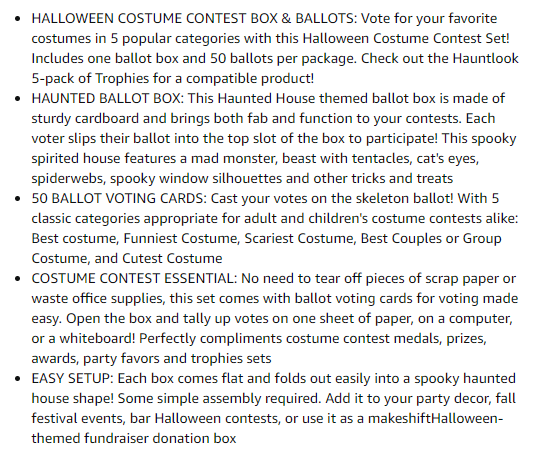Click the words 'Cutest Costume' ending the third bullet
Image resolution: width=539 pixels, height=465 pixels.
[172, 258]
